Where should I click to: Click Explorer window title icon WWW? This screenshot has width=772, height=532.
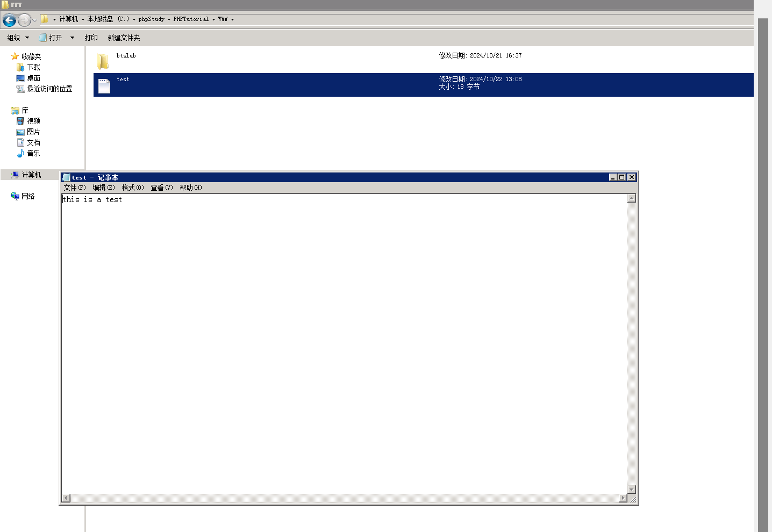[x=5, y=4]
